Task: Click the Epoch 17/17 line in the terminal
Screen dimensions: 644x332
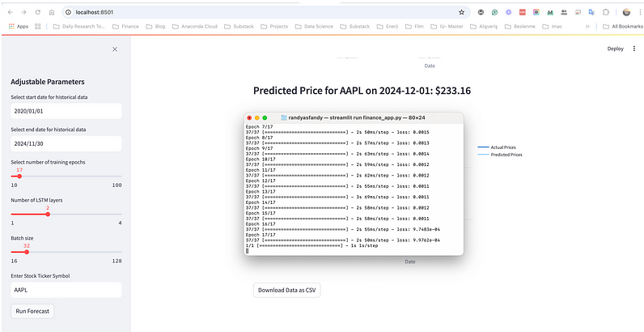Action: (x=261, y=235)
